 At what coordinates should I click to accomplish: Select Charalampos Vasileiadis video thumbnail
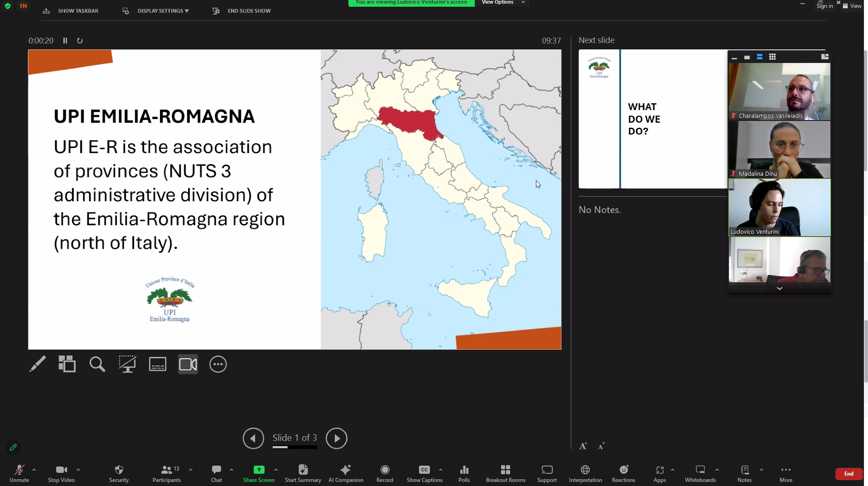tap(779, 91)
